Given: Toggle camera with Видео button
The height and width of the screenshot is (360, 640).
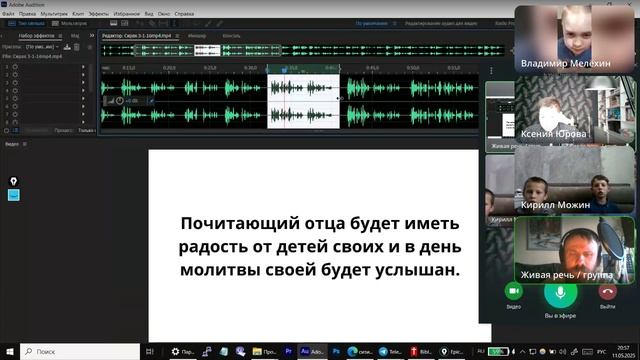Looking at the screenshot, I should 513,291.
